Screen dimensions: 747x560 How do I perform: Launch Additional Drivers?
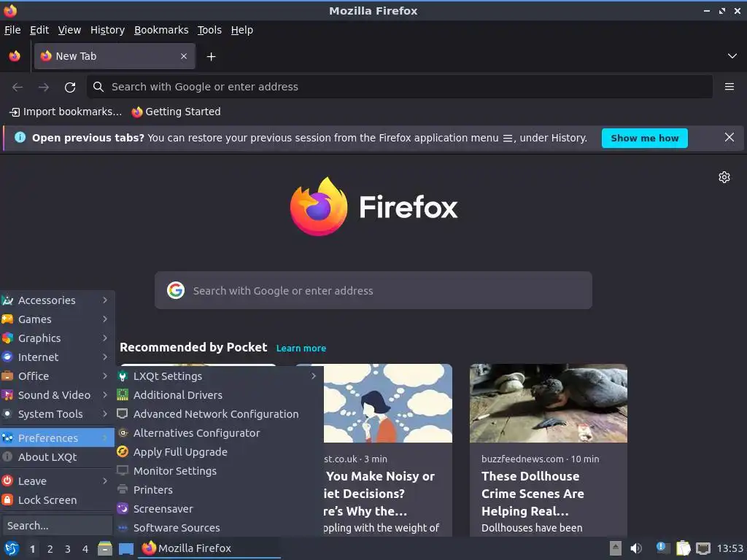(219, 395)
